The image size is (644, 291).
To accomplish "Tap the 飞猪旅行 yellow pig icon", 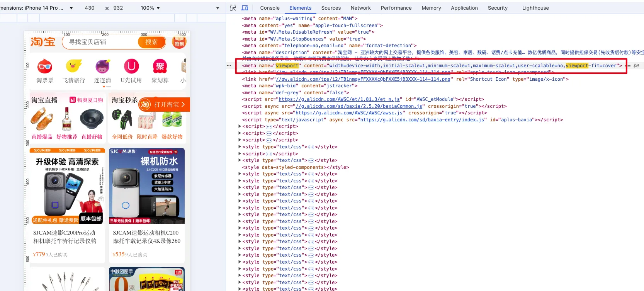I will coord(73,66).
